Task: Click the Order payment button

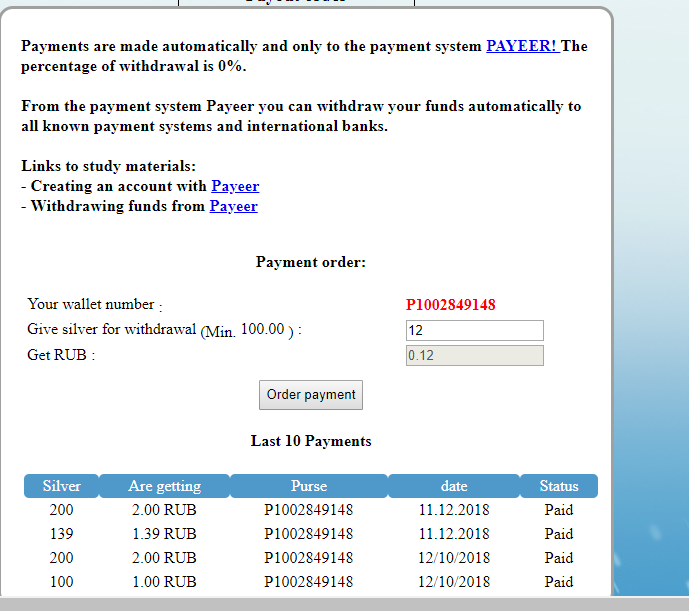Action: [311, 395]
